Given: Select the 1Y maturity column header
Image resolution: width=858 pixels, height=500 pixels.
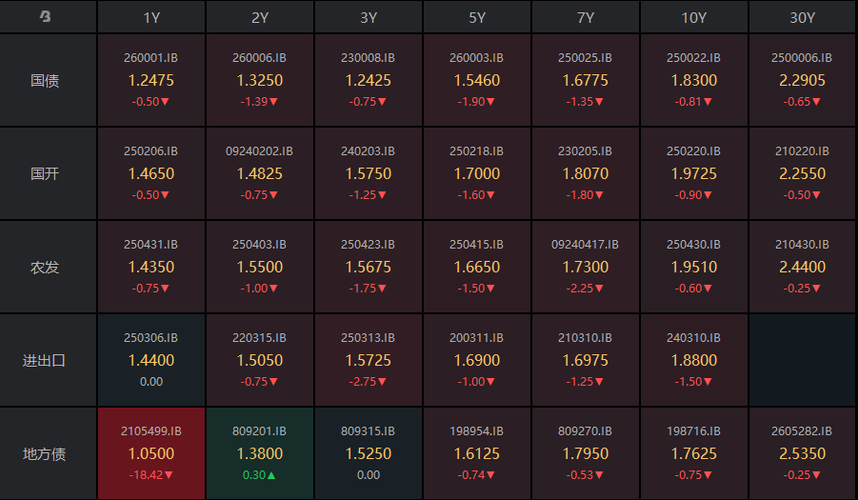Looking at the screenshot, I should click(x=151, y=17).
